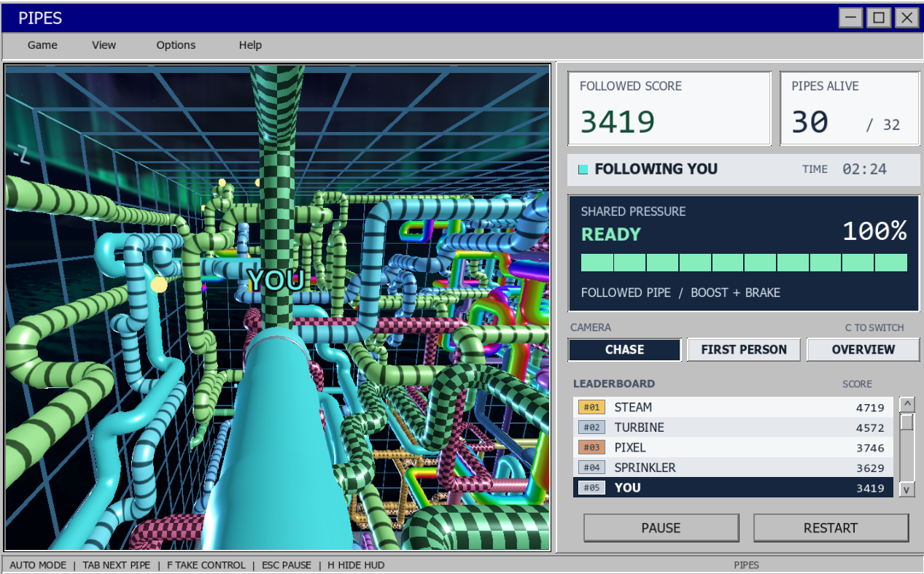924x574 pixels.
Task: Click PIXEL score 3746
Action: (870, 448)
